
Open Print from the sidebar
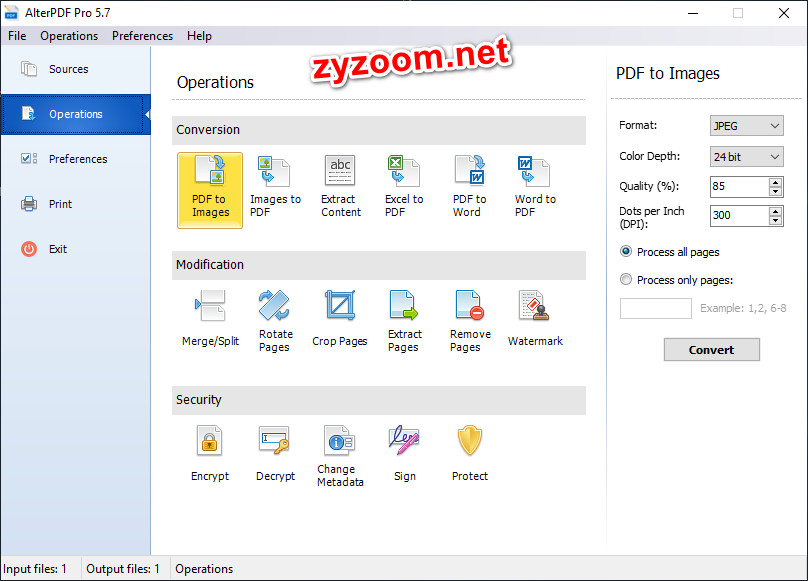click(x=76, y=204)
